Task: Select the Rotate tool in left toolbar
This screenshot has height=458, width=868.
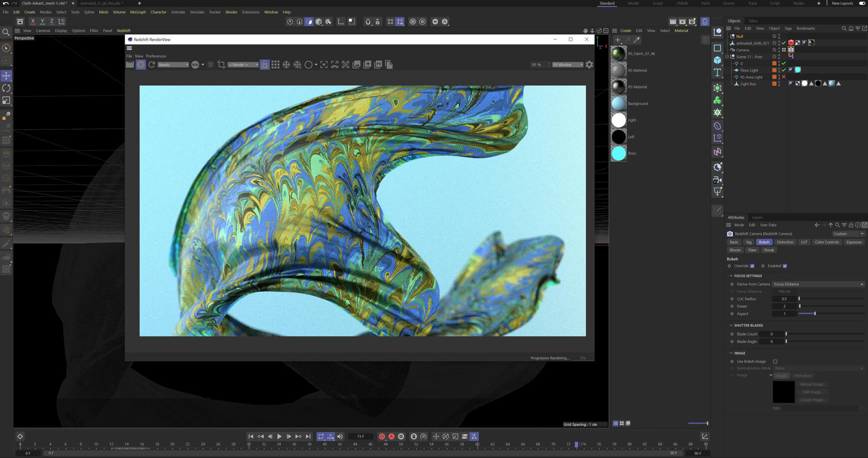Action: point(6,88)
